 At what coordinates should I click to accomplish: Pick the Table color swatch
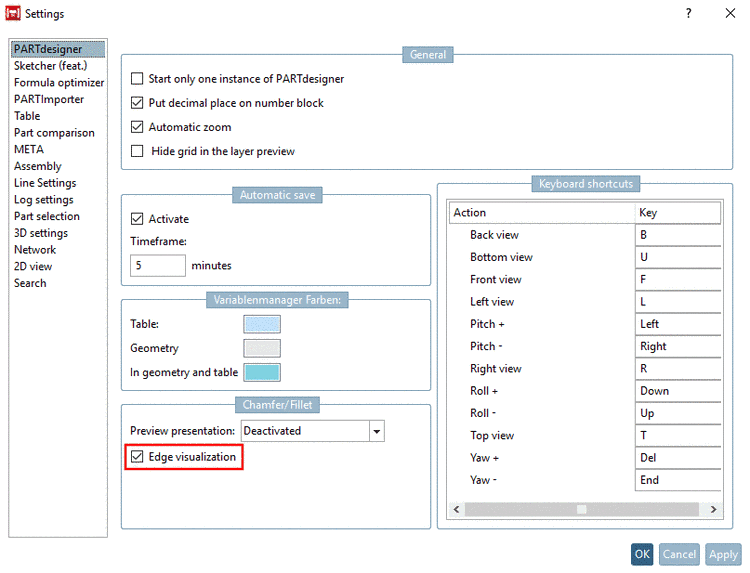pyautogui.click(x=262, y=324)
